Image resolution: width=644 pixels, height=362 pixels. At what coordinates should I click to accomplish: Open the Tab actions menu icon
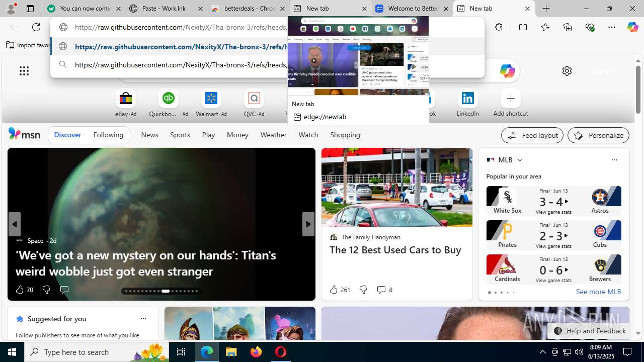(x=30, y=9)
